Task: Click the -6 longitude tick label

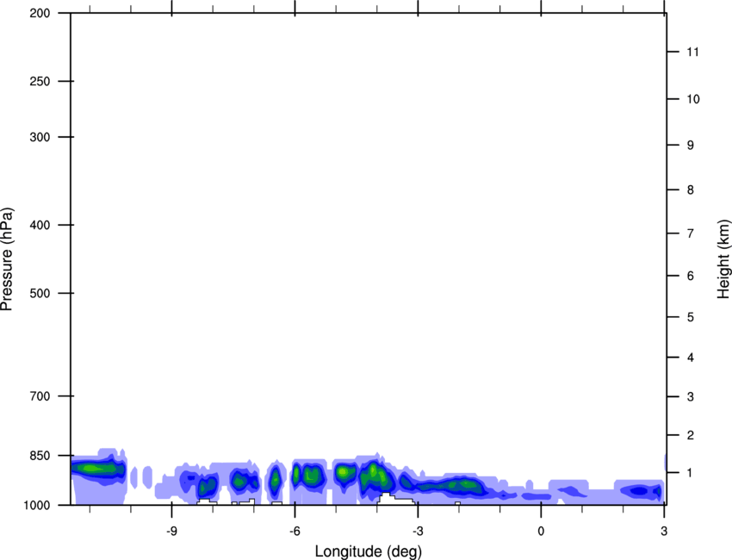Action: pos(295,532)
